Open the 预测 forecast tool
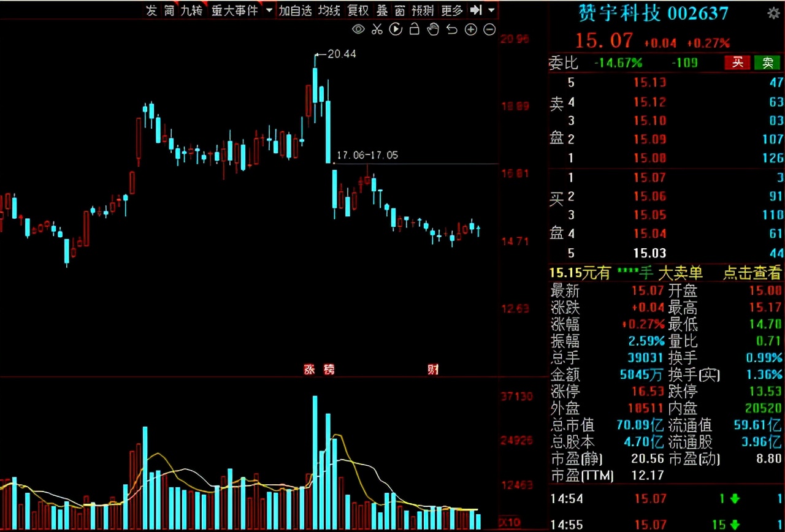Screen dimensions: 785x532 [423, 10]
